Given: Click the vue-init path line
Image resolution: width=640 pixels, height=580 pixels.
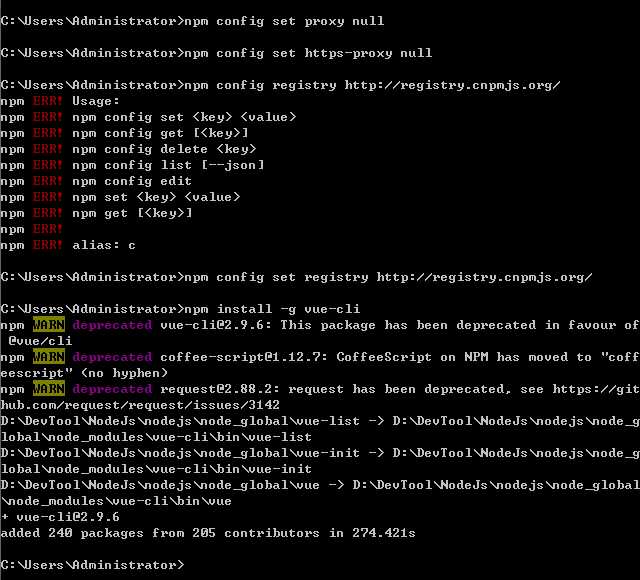Looking at the screenshot, I should [x=320, y=461].
